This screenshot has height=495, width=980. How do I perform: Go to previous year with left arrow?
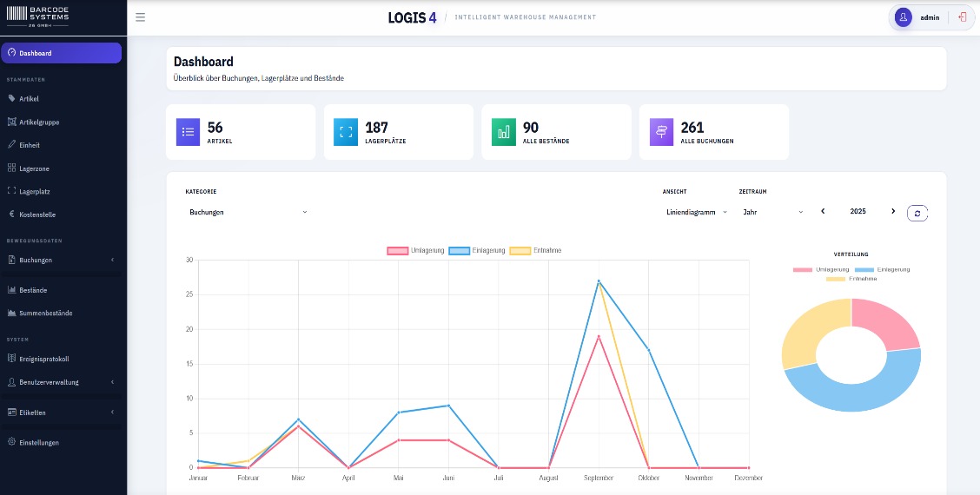point(823,211)
